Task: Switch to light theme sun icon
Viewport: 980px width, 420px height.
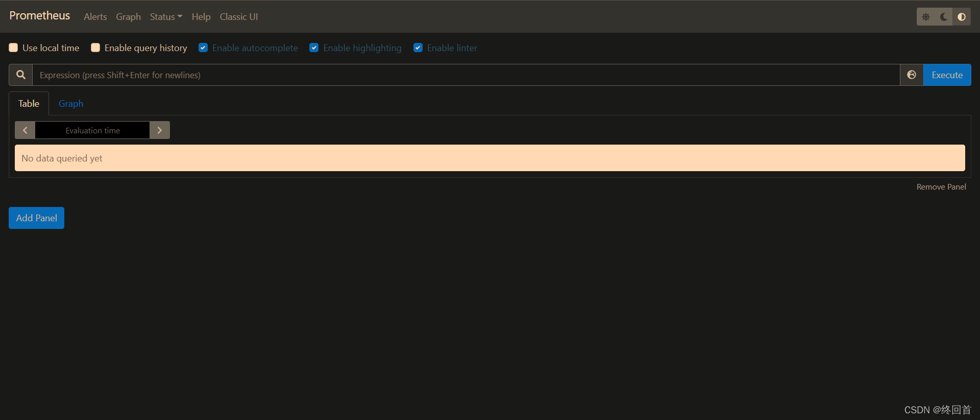Action: [926, 17]
